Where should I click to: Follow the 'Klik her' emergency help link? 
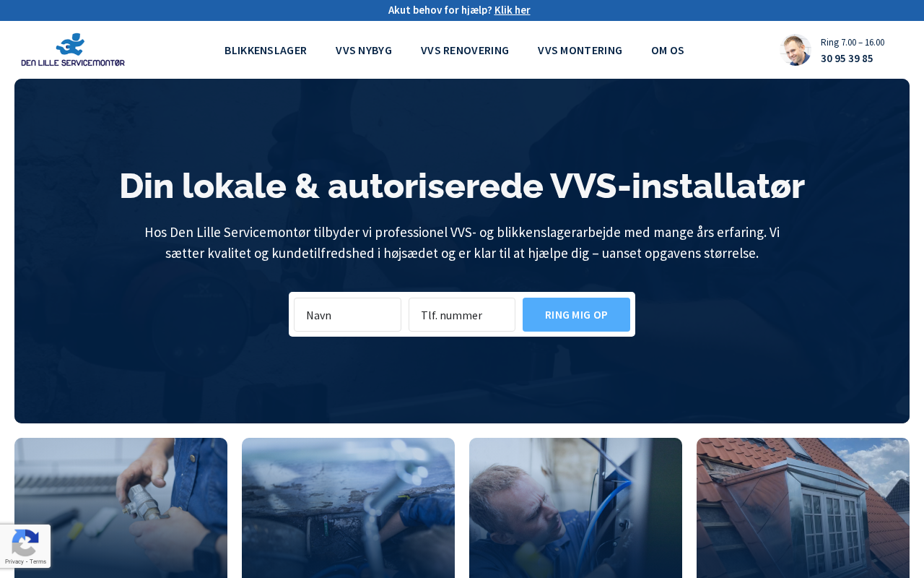[x=512, y=10]
